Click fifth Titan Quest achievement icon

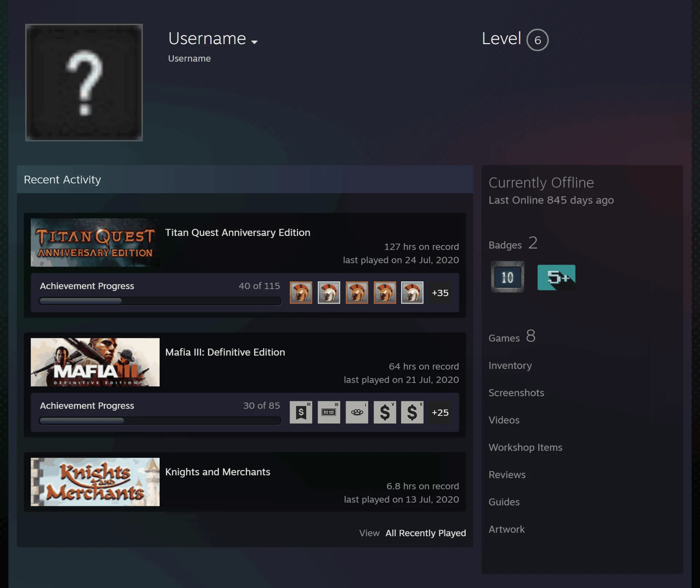(412, 292)
